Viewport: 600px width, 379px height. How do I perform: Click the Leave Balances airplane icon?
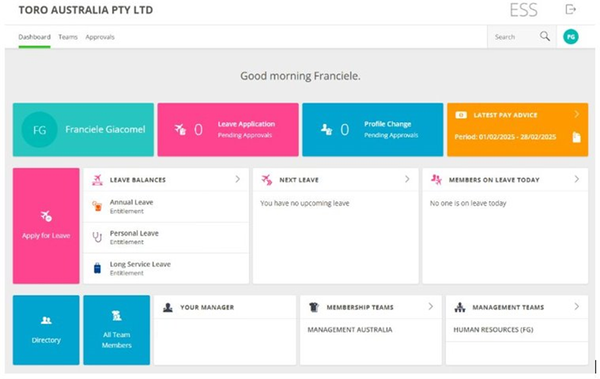coord(98,180)
